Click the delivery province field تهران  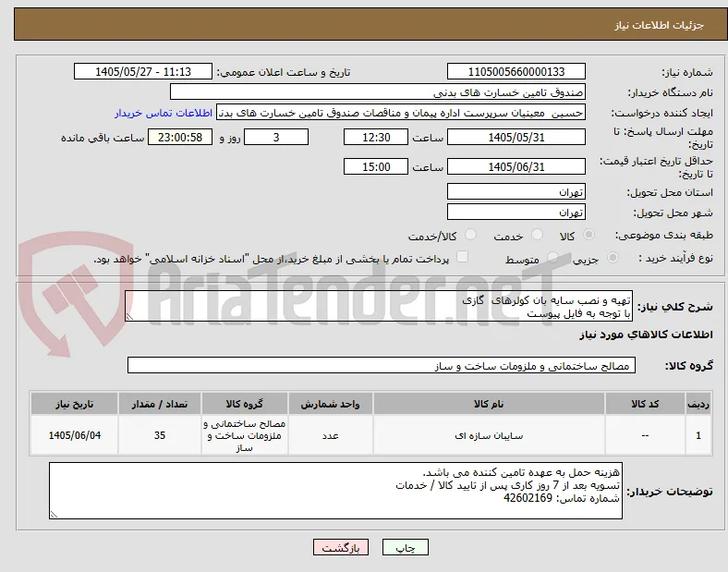coord(516,192)
